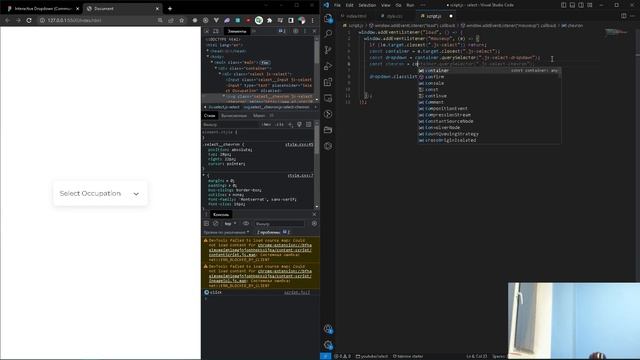Open the console log levels dropdown

[226, 232]
